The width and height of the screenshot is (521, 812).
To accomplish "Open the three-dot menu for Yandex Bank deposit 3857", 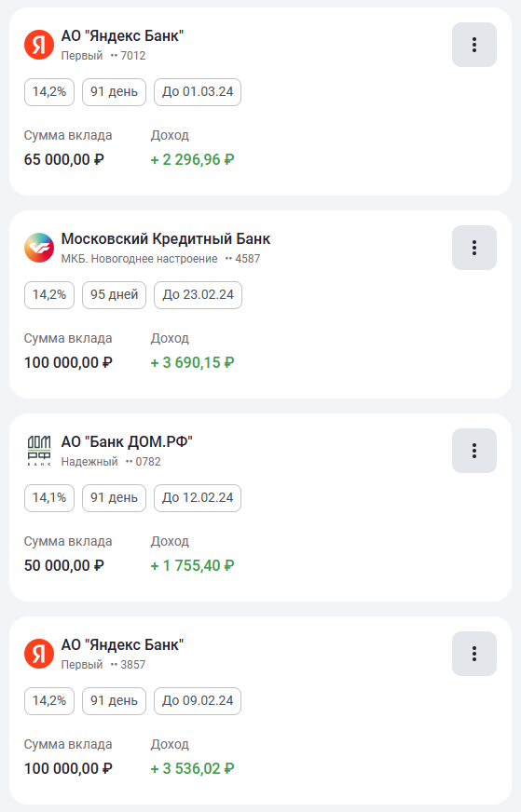I will click(473, 654).
